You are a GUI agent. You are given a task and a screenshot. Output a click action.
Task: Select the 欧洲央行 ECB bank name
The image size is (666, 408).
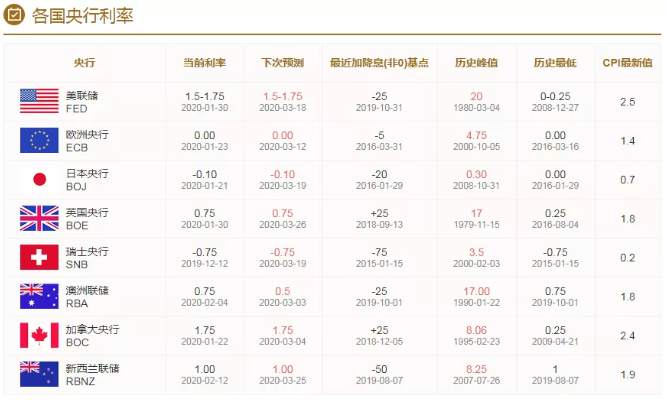(x=87, y=141)
